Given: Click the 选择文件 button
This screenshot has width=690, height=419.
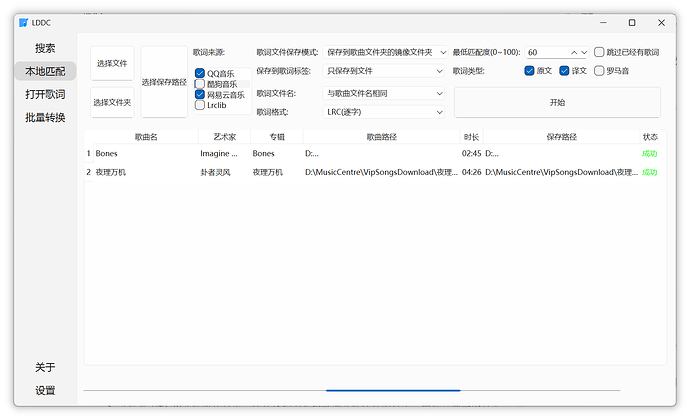Looking at the screenshot, I should pos(112,63).
